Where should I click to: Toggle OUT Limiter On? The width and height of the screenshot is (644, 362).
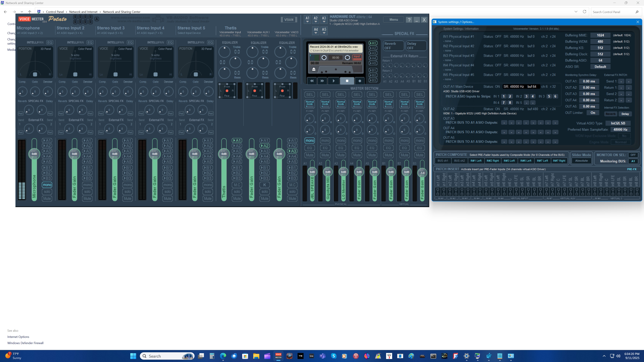pyautogui.click(x=593, y=113)
